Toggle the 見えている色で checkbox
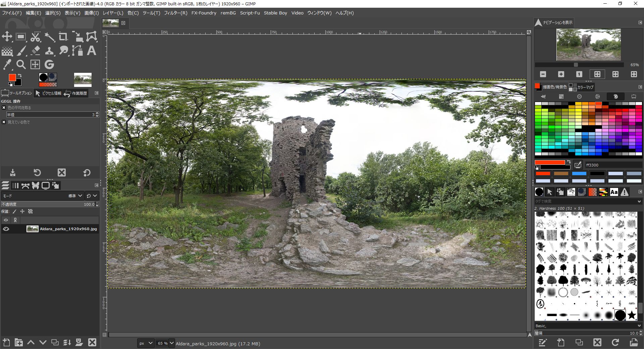The image size is (644, 349). (x=4, y=122)
